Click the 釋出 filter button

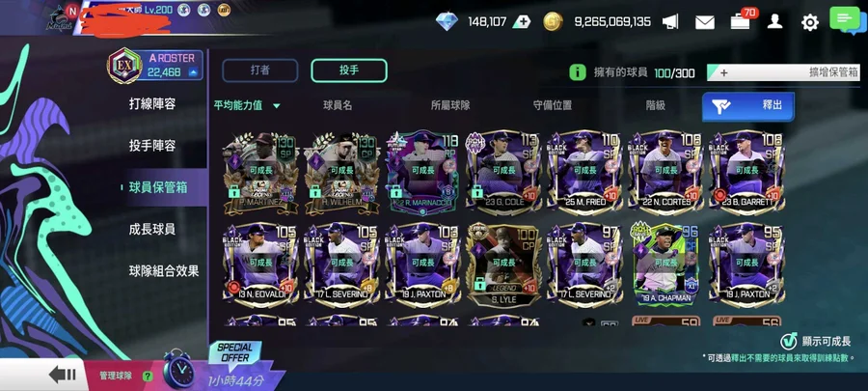coord(747,106)
